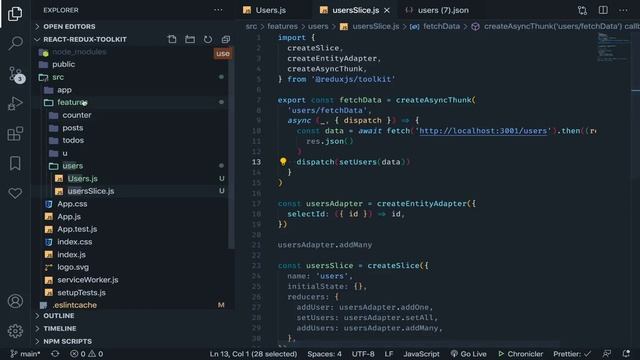Collapse the REACT-REDUX-TOOLKIT section
Viewport: 640px width, 360px height.
[x=85, y=39]
